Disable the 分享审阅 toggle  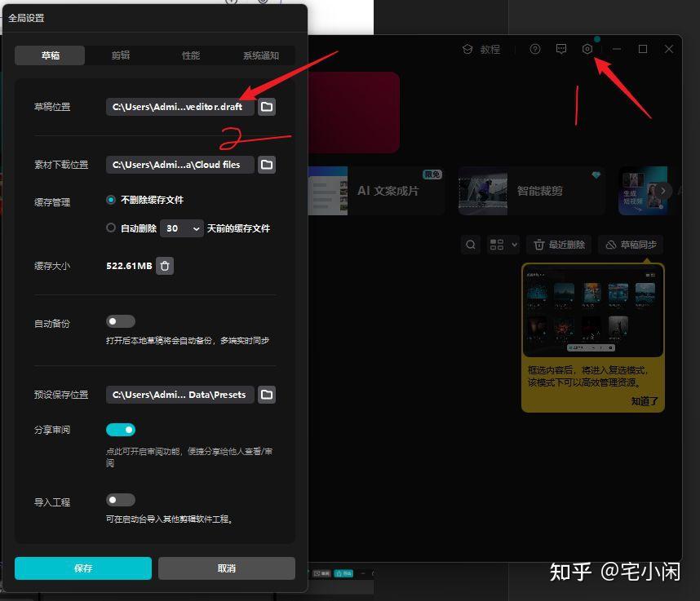coord(120,429)
